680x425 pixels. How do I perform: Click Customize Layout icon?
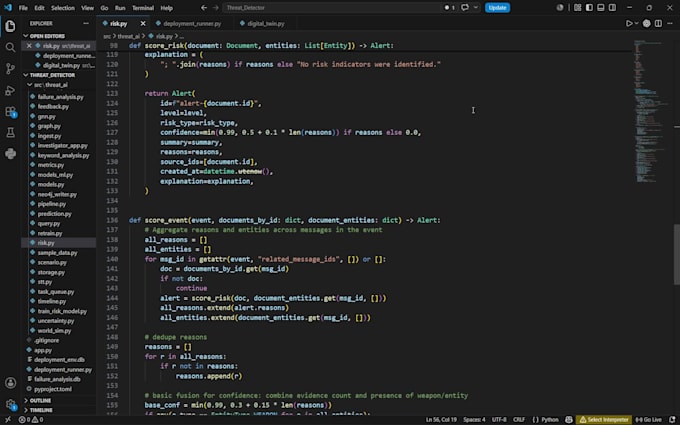(577, 7)
